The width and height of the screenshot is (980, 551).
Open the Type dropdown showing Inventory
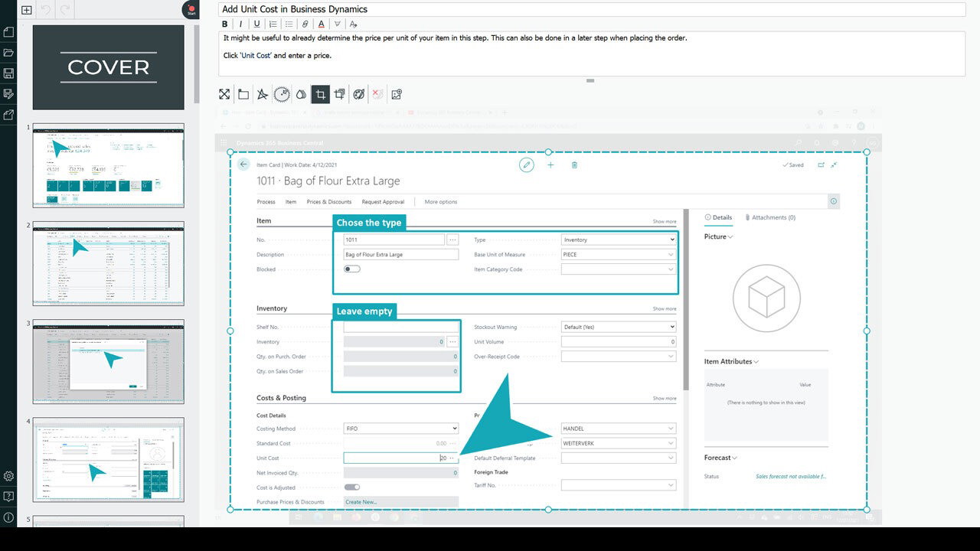(618, 240)
